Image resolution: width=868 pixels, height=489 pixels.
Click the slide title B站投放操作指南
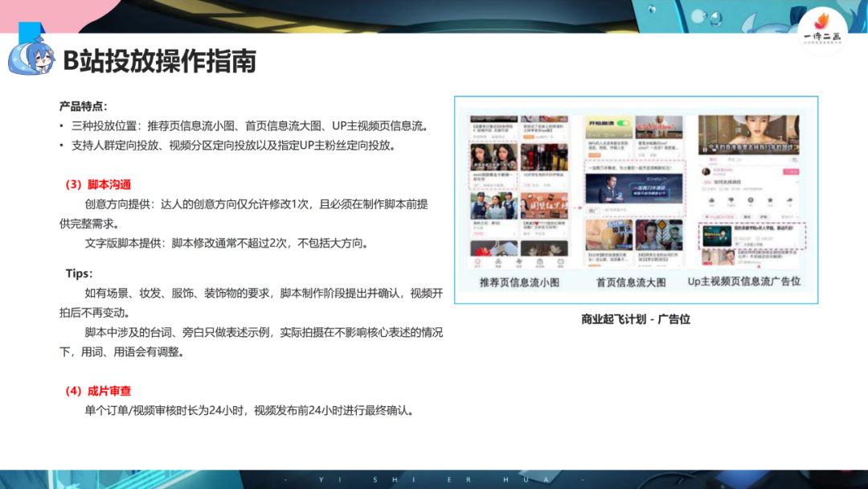[x=159, y=60]
